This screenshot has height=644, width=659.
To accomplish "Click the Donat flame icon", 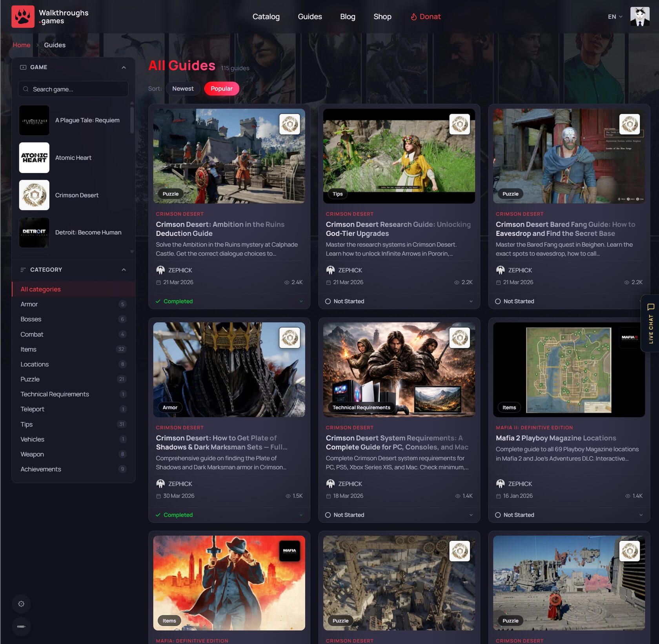I will click(413, 17).
